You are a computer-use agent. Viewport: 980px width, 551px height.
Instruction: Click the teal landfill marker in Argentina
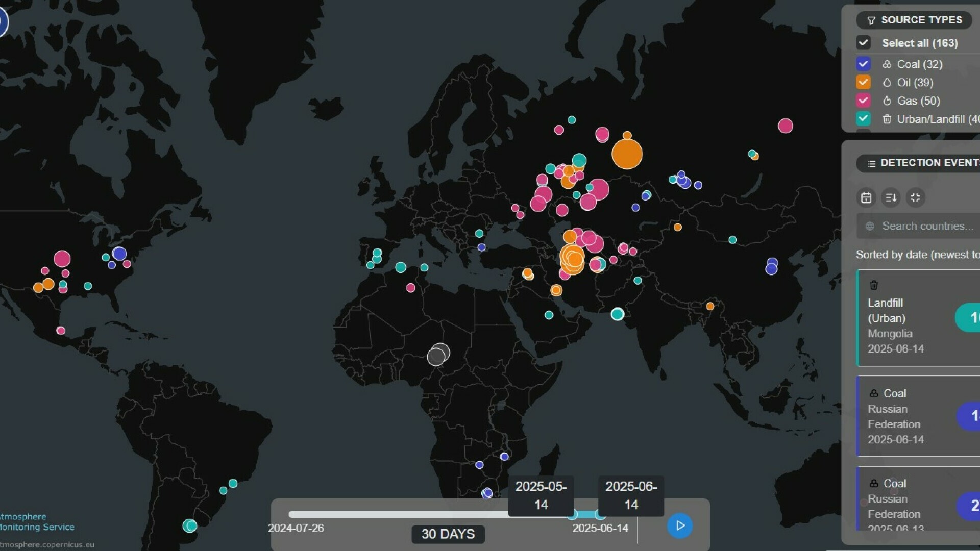pyautogui.click(x=190, y=525)
